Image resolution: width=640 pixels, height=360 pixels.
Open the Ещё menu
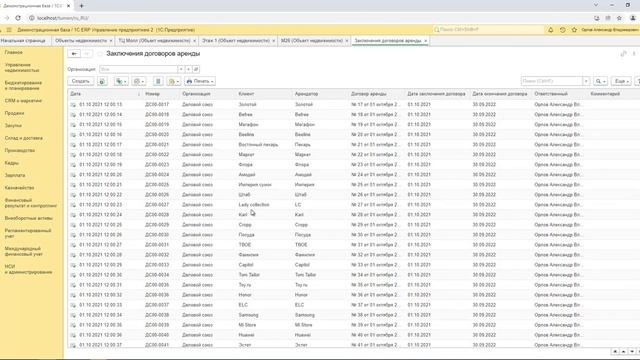point(621,81)
